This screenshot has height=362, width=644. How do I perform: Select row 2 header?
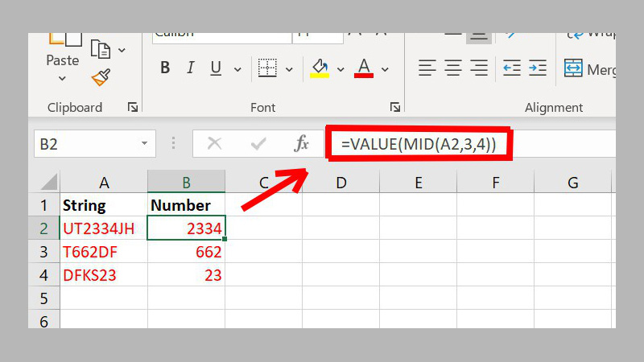point(44,228)
